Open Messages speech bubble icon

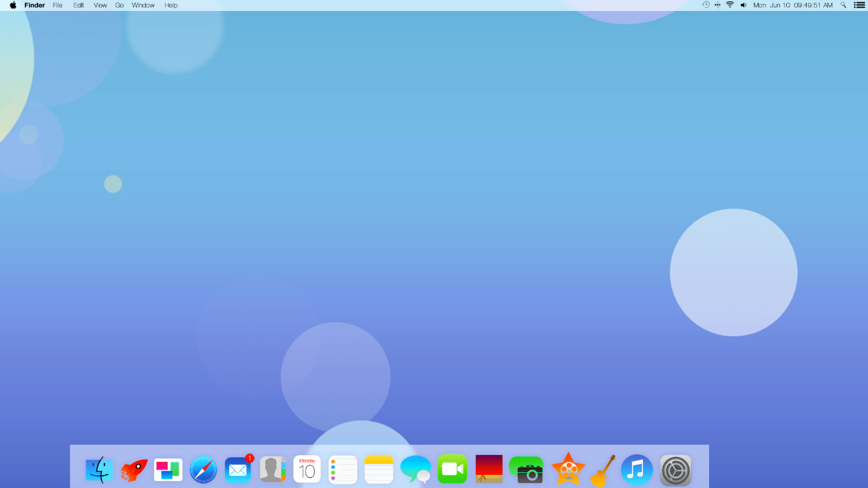(x=415, y=470)
